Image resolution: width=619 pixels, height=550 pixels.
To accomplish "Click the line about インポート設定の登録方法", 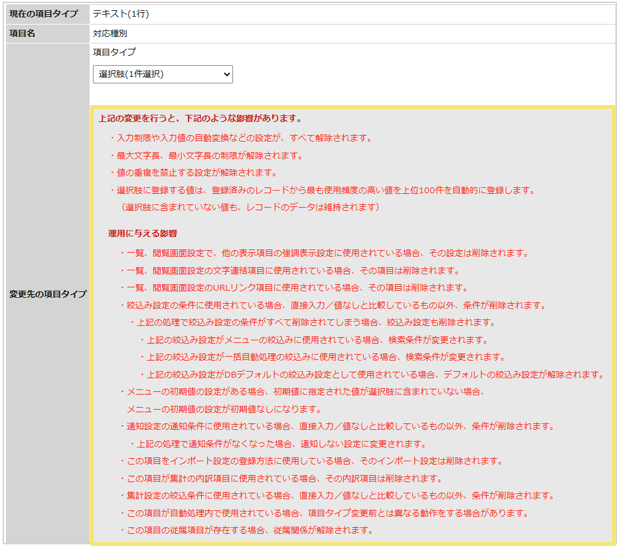I will click(x=311, y=461).
